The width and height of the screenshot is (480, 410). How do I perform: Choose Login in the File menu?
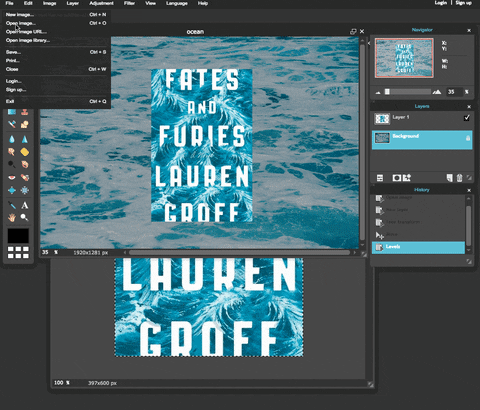pyautogui.click(x=56, y=81)
